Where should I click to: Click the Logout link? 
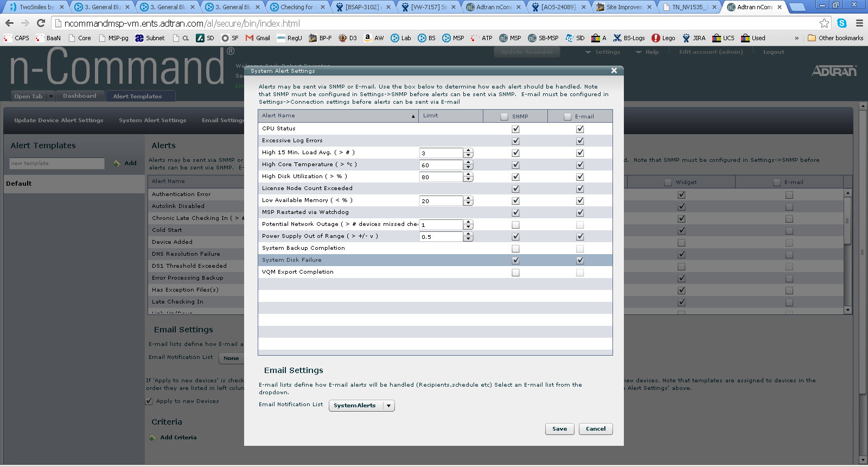click(x=774, y=52)
